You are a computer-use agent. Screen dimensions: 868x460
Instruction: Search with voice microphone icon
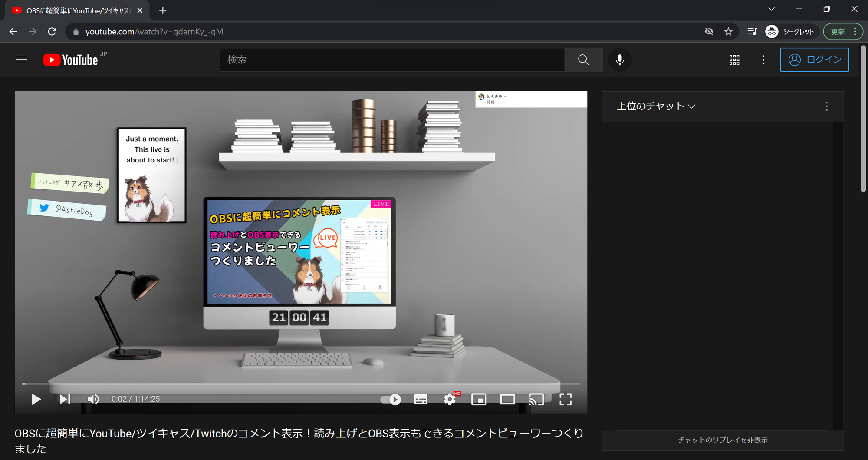620,60
